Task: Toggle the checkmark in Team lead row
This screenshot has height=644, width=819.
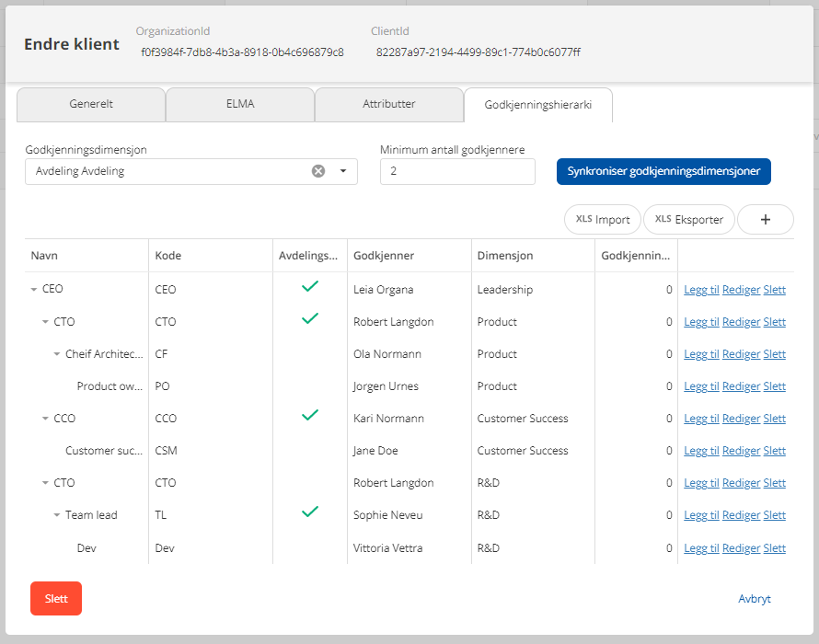Action: click(x=310, y=512)
